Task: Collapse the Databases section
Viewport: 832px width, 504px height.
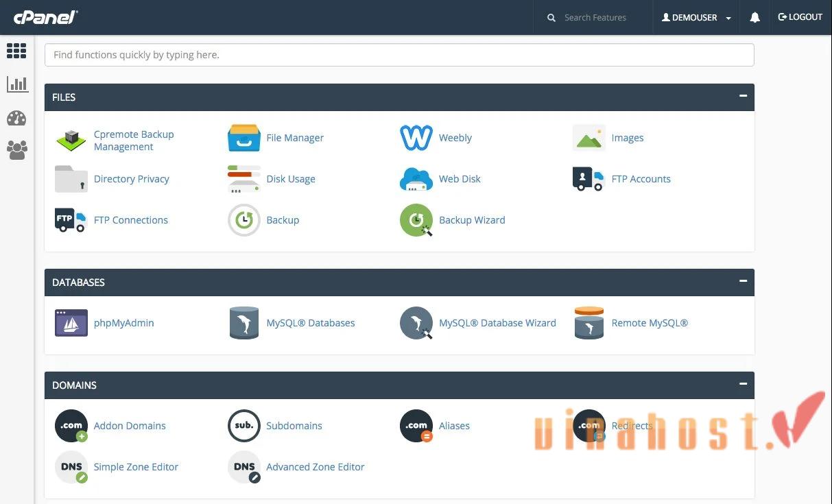Action: point(743,281)
